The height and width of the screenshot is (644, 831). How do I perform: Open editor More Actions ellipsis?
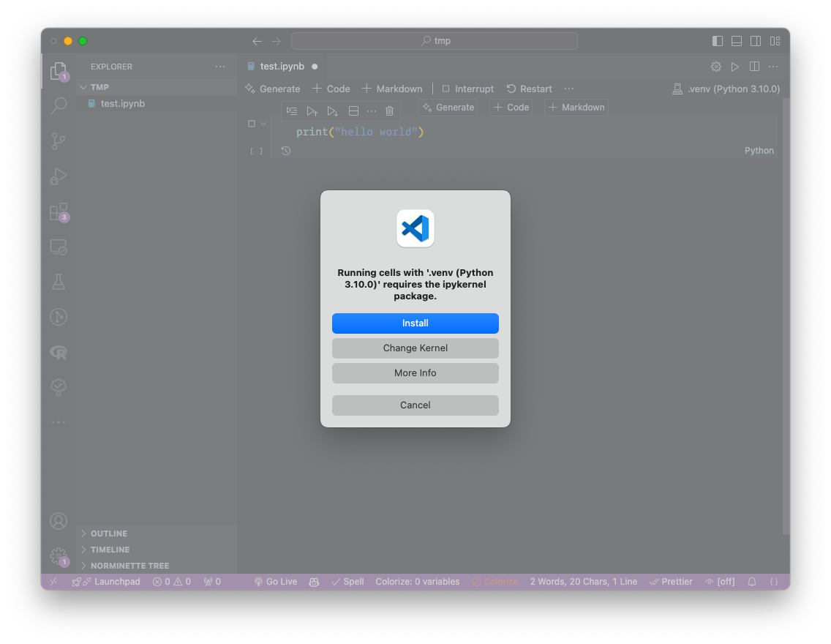pos(773,67)
